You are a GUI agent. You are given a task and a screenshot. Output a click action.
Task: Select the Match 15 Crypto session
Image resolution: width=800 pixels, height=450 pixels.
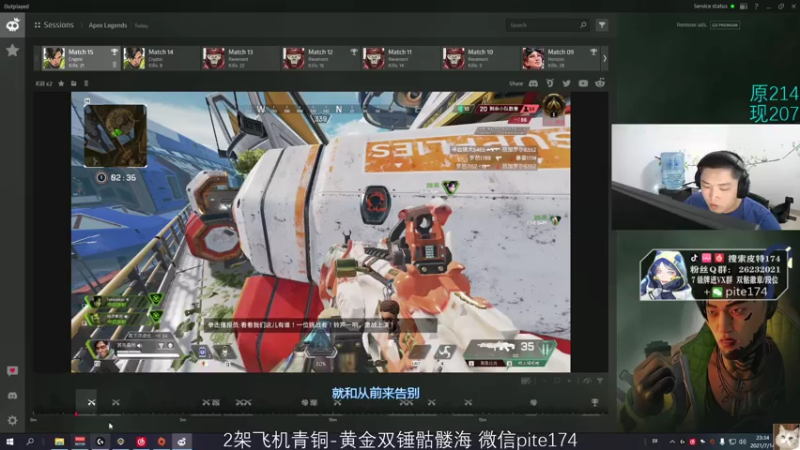click(81, 58)
